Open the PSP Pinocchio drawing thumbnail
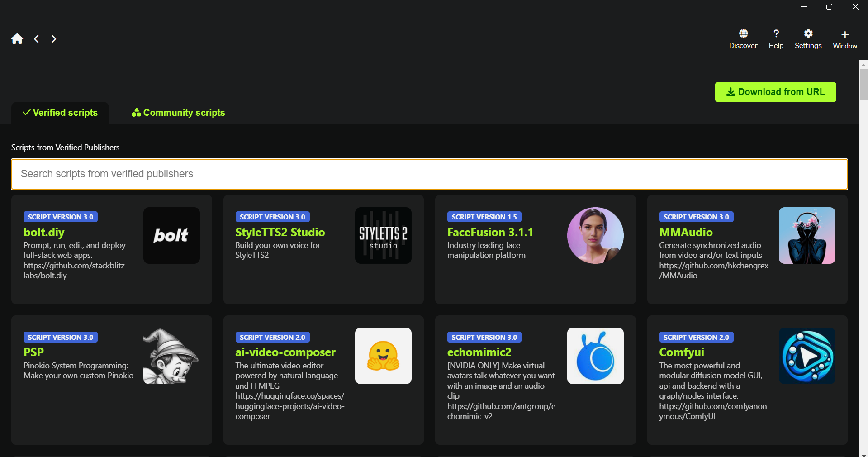 pyautogui.click(x=171, y=356)
